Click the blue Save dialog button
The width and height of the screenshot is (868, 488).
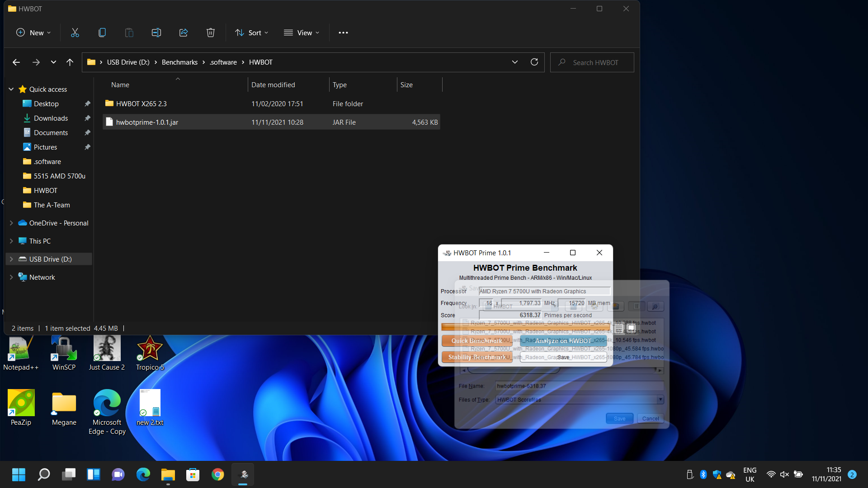click(619, 419)
